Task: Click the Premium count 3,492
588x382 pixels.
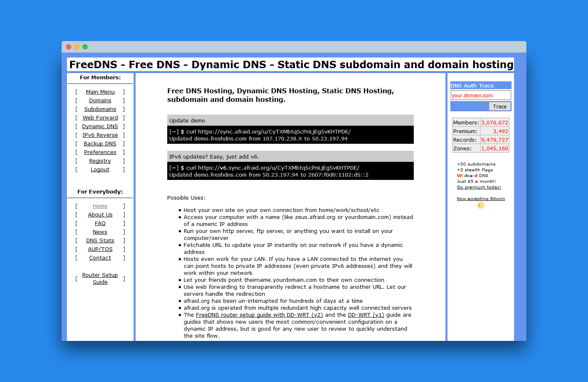Action: click(495, 131)
